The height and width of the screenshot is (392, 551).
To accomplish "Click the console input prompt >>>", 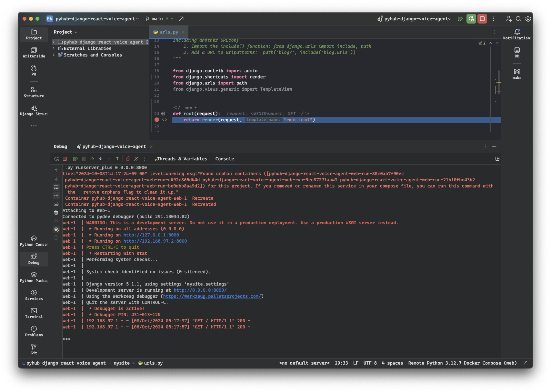I will coord(66,339).
